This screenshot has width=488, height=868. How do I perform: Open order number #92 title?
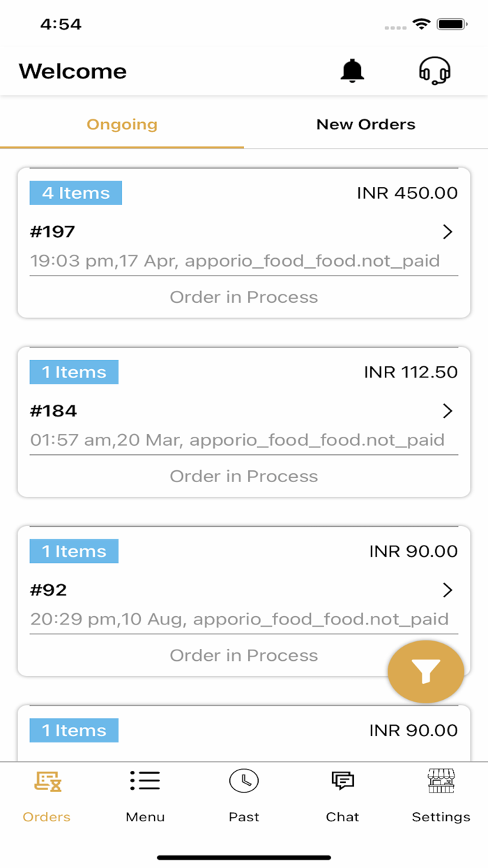click(x=49, y=590)
